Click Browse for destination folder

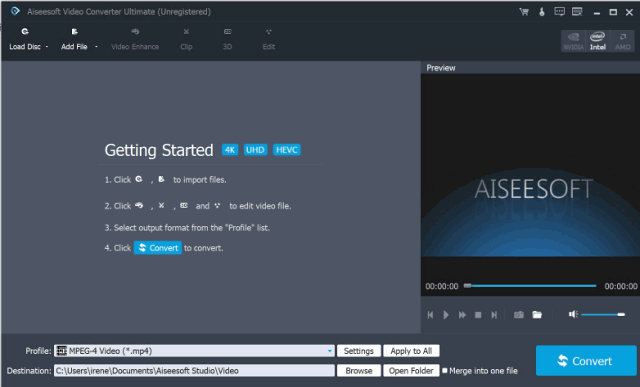(359, 371)
